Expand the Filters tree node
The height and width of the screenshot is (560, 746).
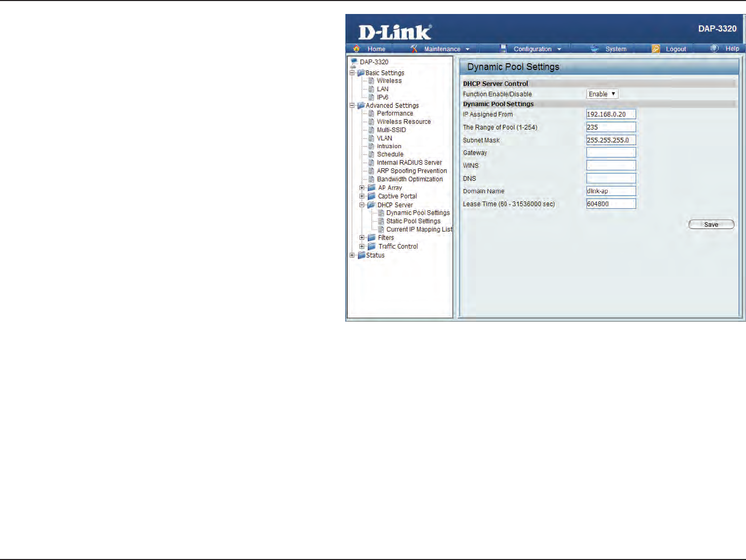click(362, 238)
